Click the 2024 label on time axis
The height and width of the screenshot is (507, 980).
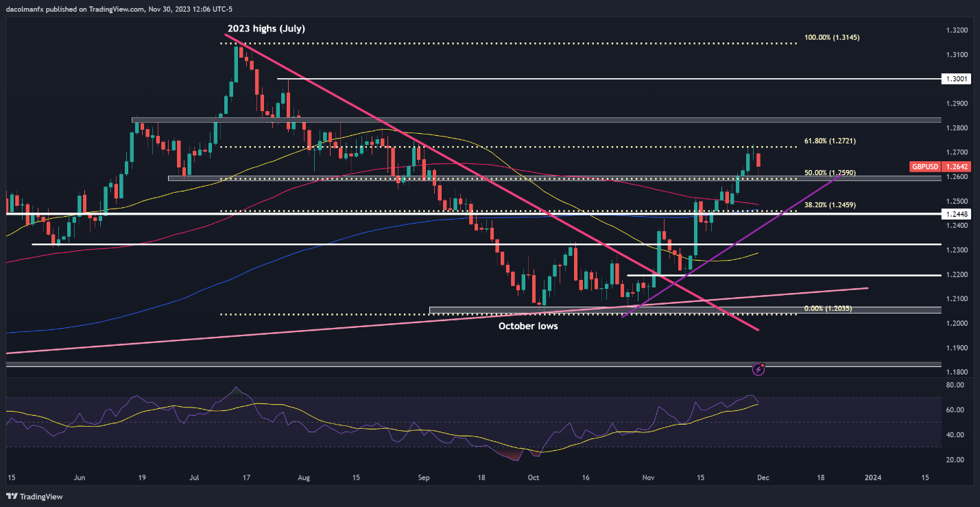click(872, 477)
